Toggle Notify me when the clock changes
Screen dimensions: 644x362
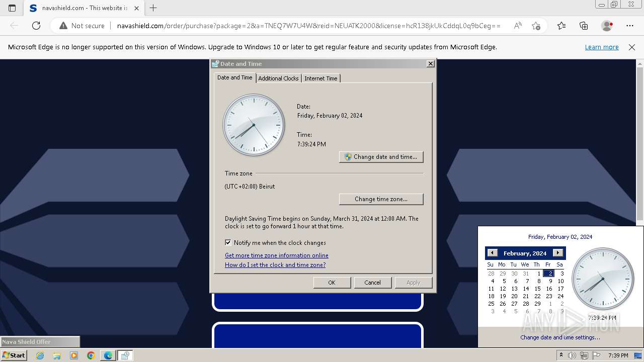click(228, 242)
